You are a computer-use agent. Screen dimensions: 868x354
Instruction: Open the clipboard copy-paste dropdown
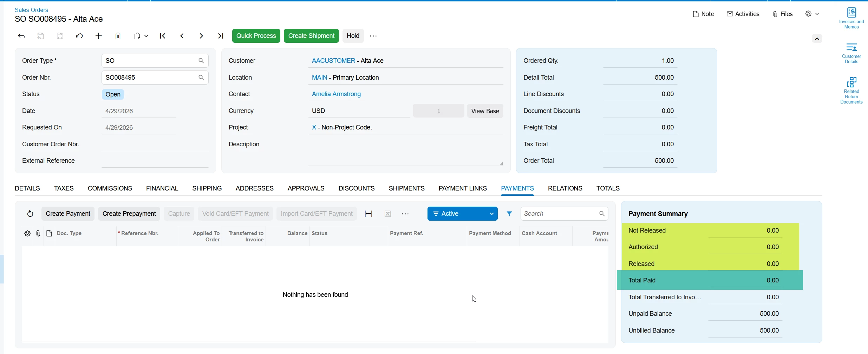pyautogui.click(x=141, y=36)
